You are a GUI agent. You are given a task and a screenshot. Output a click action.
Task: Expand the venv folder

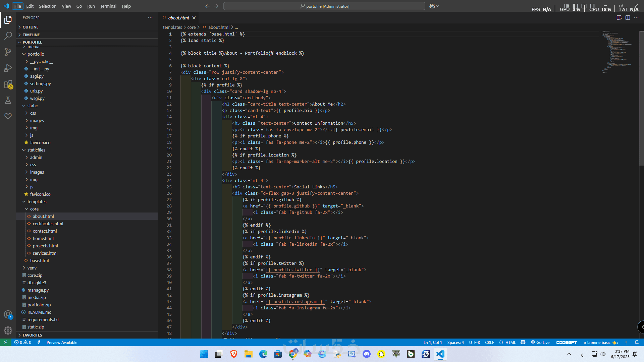tap(32, 268)
